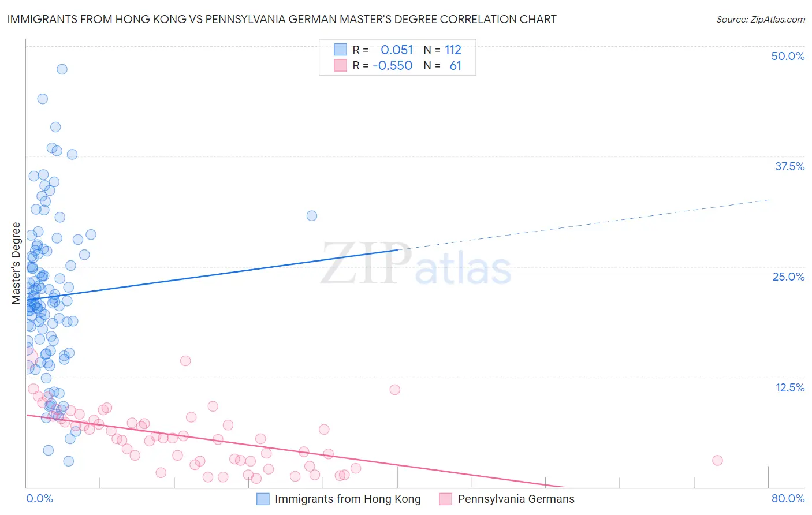Image resolution: width=812 pixels, height=515 pixels.
Task: Click the 0.0% x-axis label
Action: (x=39, y=498)
